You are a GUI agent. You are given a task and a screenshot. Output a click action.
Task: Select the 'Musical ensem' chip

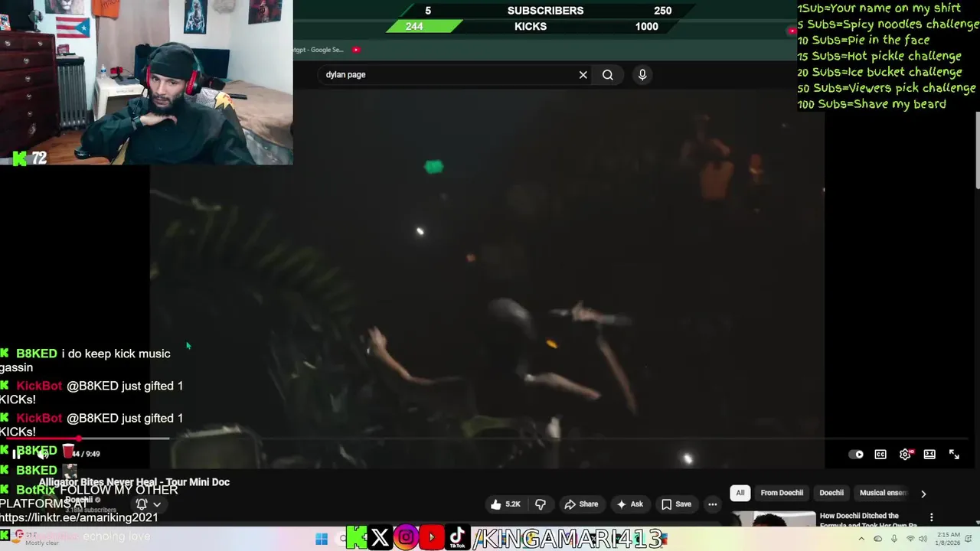pos(883,493)
